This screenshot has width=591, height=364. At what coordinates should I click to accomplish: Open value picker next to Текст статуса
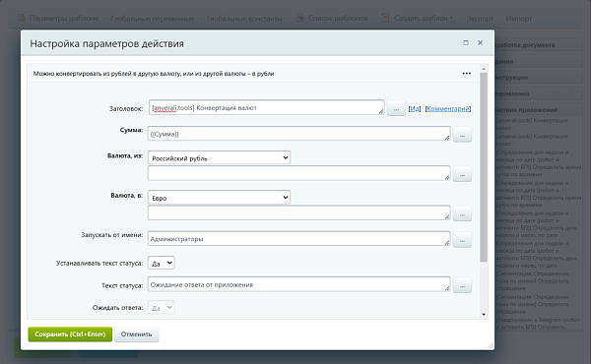pos(462,285)
